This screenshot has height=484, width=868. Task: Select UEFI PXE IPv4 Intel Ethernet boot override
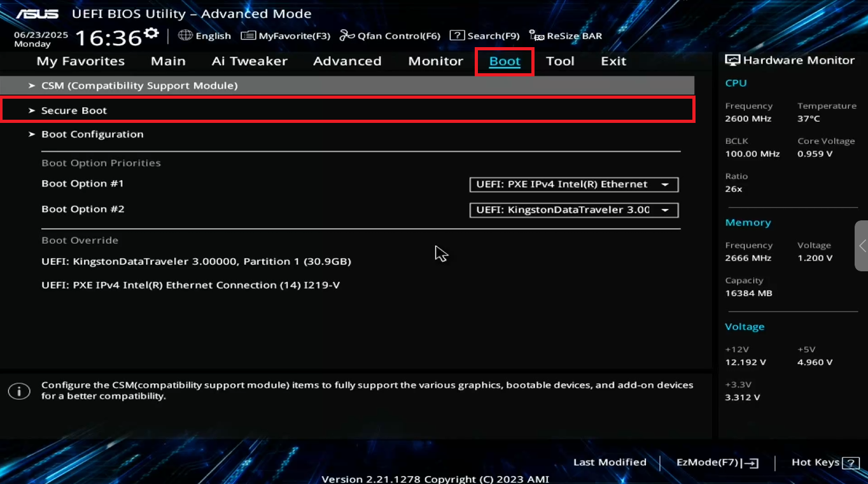pyautogui.click(x=190, y=285)
